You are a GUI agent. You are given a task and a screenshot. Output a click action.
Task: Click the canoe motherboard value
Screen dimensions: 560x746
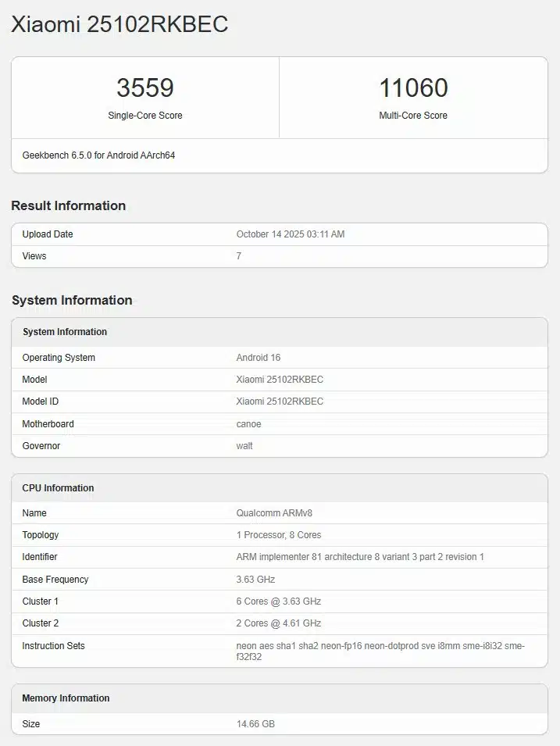[x=248, y=424]
